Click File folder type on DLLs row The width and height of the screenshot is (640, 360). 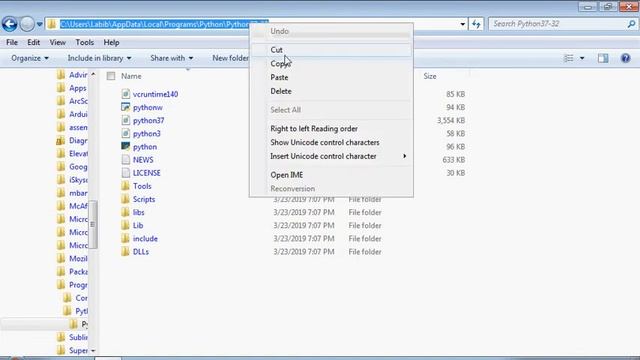[365, 252]
